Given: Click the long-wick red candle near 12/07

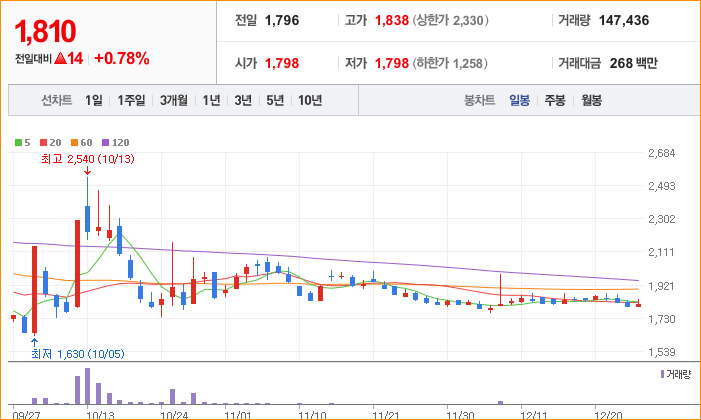Looking at the screenshot, I should tap(500, 290).
